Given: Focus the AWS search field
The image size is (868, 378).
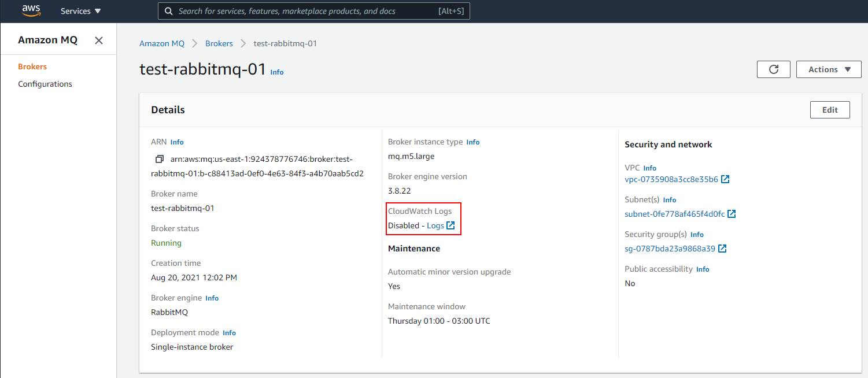Looking at the screenshot, I should point(314,11).
